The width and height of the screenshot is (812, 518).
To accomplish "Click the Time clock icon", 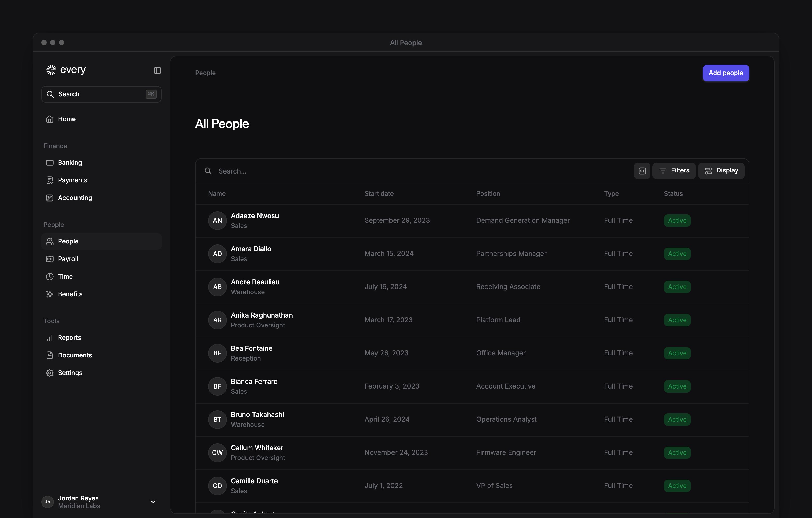I will click(49, 277).
